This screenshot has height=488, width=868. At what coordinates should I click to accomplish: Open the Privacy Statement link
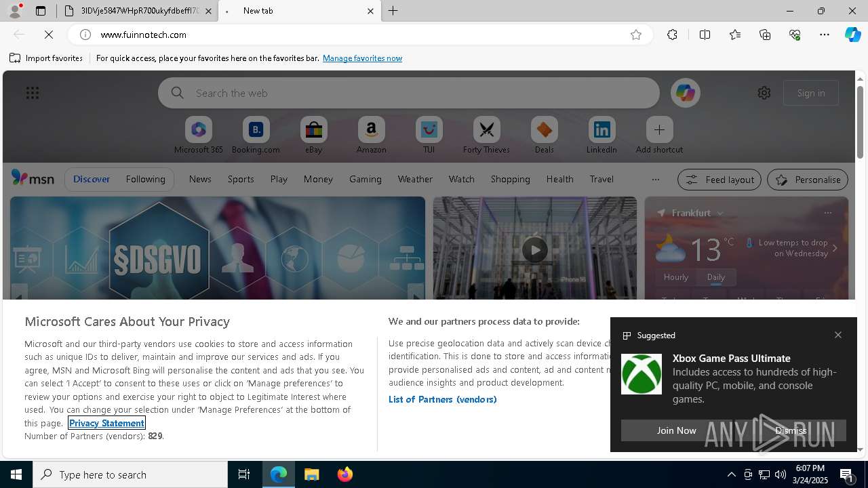coord(106,423)
